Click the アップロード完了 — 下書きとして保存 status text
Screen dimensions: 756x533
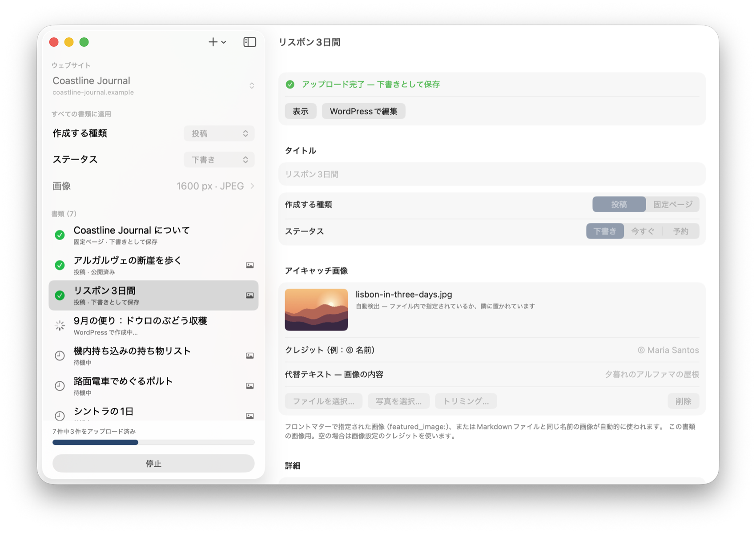[370, 85]
